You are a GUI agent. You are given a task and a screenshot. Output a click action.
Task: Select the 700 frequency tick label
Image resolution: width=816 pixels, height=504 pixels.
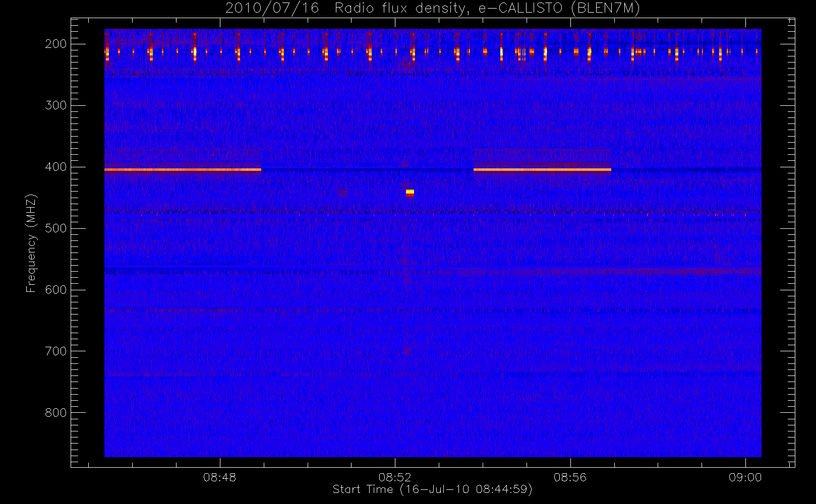[56, 351]
